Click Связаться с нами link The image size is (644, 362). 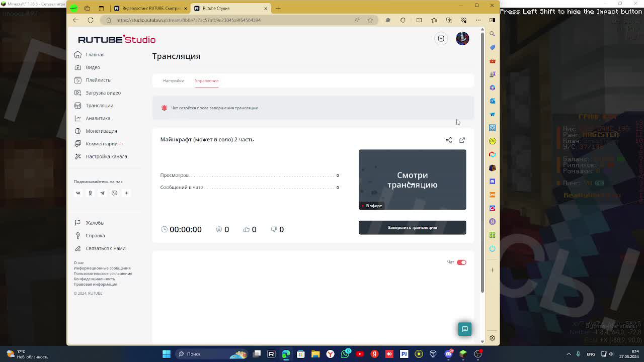(100, 248)
